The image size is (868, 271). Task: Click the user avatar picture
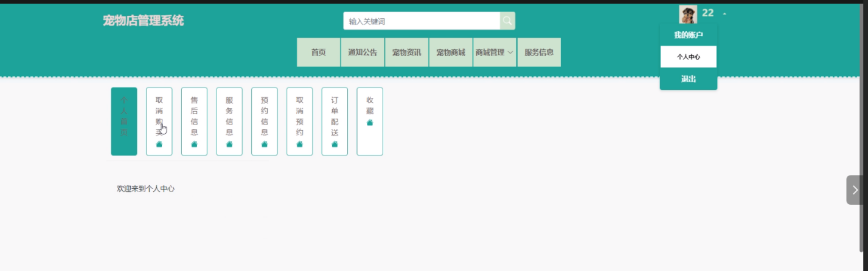[688, 14]
